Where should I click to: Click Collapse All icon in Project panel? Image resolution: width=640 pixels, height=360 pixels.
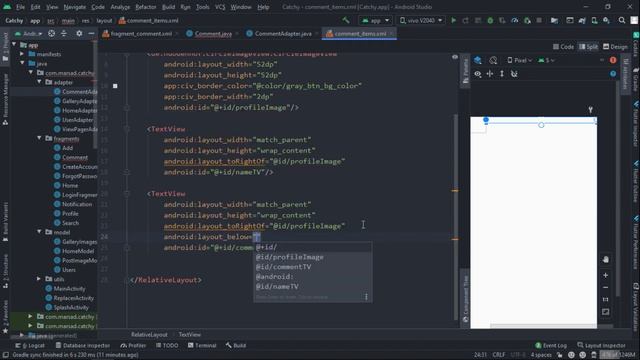pyautogui.click(x=64, y=33)
